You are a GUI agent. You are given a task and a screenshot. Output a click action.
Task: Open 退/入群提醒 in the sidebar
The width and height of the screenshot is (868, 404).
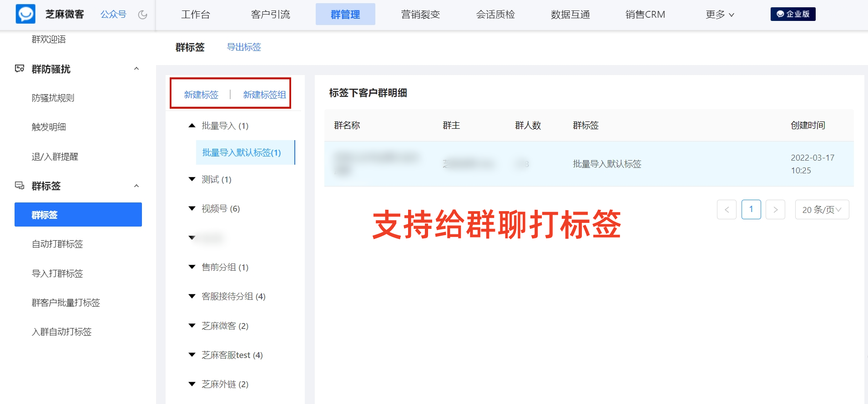pos(55,157)
